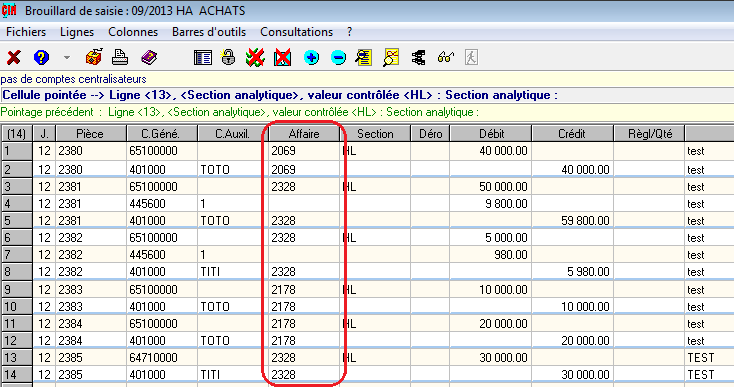Click the padlock lock icon in toolbar

tap(228, 58)
